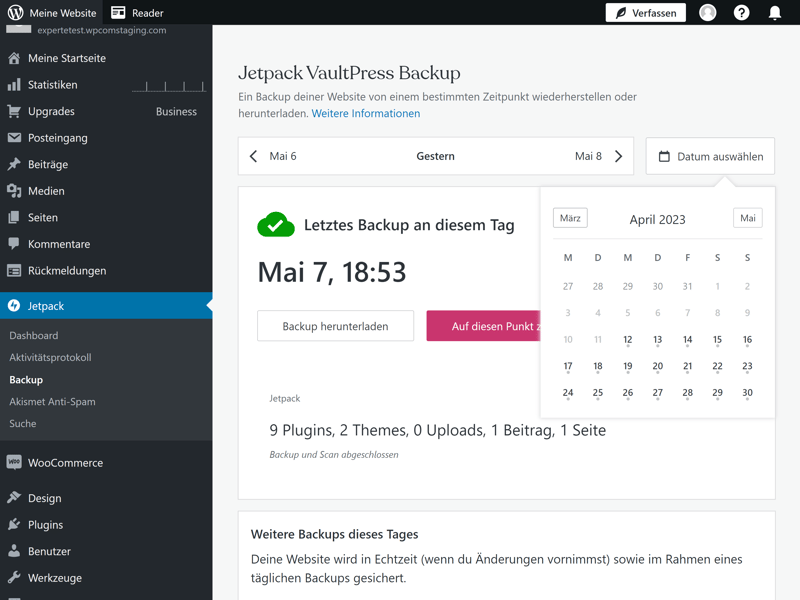This screenshot has height=600, width=800.
Task: Open the Statistiken menu item
Action: coord(52,85)
